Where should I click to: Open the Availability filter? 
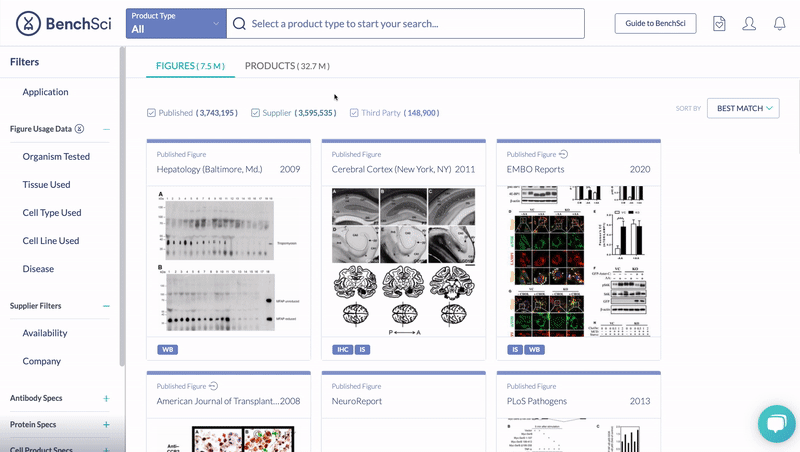coord(45,333)
